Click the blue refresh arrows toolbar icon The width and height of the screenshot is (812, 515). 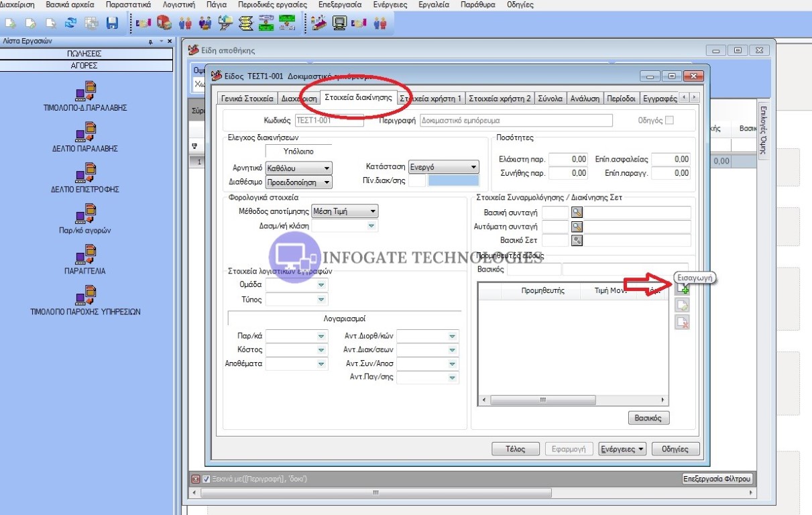pos(70,23)
